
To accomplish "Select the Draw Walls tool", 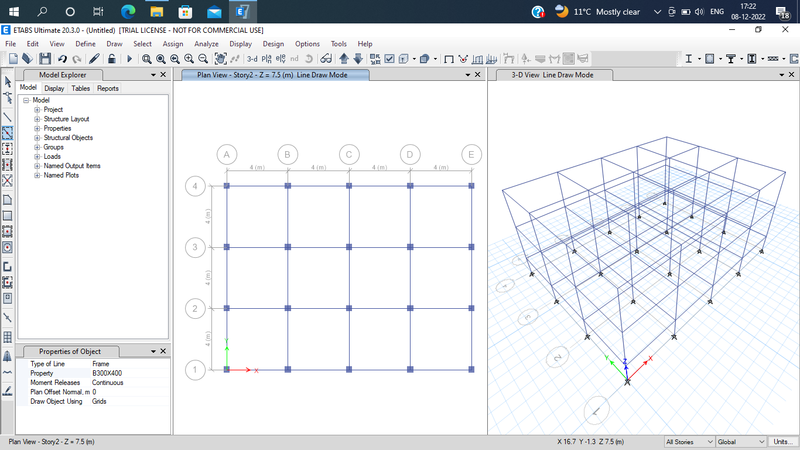I will (8, 266).
